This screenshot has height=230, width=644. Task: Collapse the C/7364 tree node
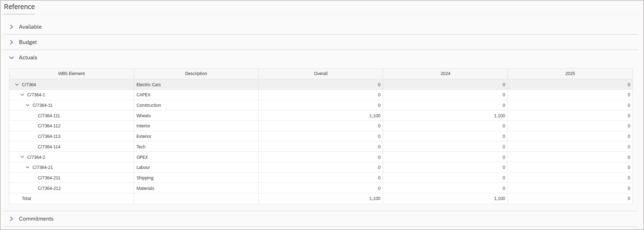pos(17,84)
